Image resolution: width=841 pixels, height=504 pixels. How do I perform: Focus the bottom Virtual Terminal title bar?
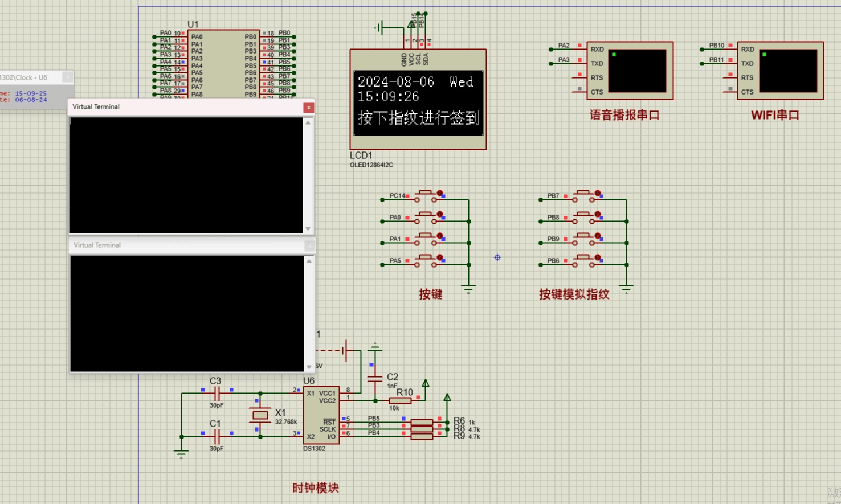click(182, 245)
